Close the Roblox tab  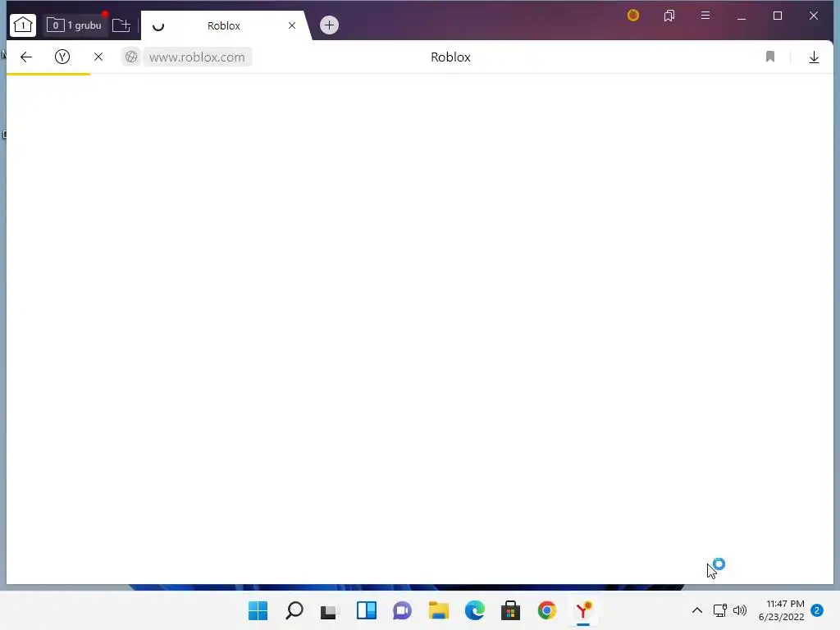292,25
